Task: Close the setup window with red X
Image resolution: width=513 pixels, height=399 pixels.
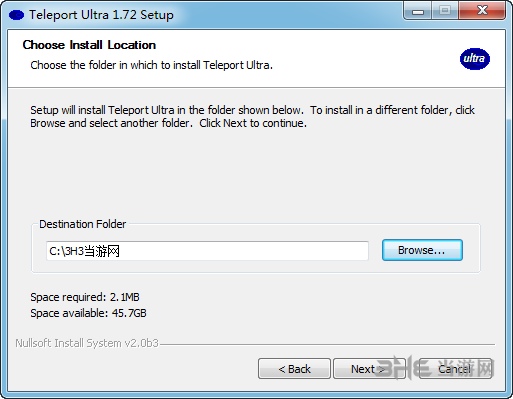Action: click(x=482, y=11)
